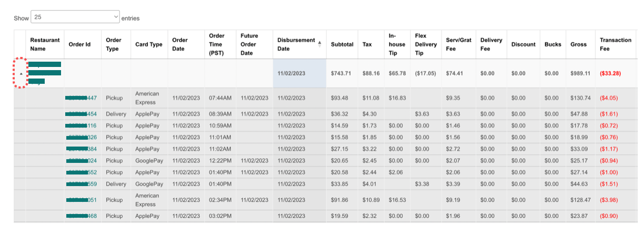Select the summary row's 11/02/2023 disbursement cell
The width and height of the screenshot is (644, 233).
point(291,74)
